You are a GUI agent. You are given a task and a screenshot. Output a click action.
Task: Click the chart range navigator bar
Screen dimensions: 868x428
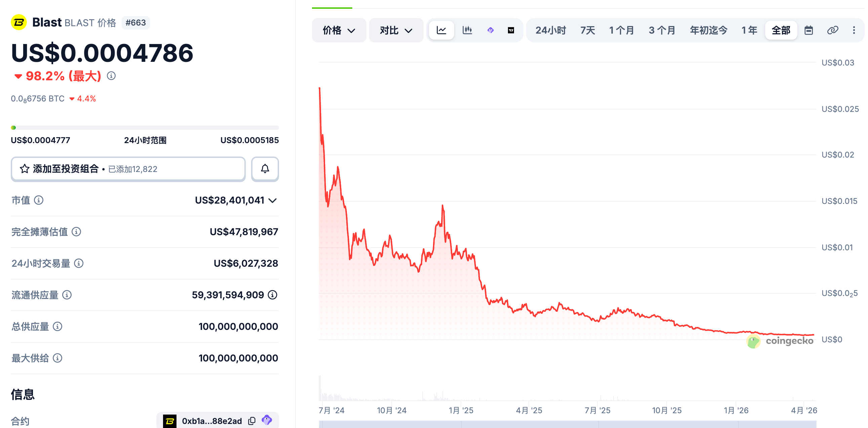[567, 424]
